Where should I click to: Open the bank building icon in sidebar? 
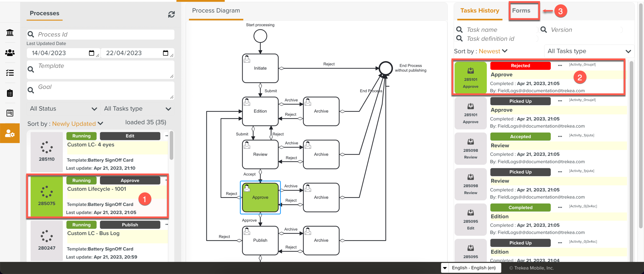coord(10,33)
